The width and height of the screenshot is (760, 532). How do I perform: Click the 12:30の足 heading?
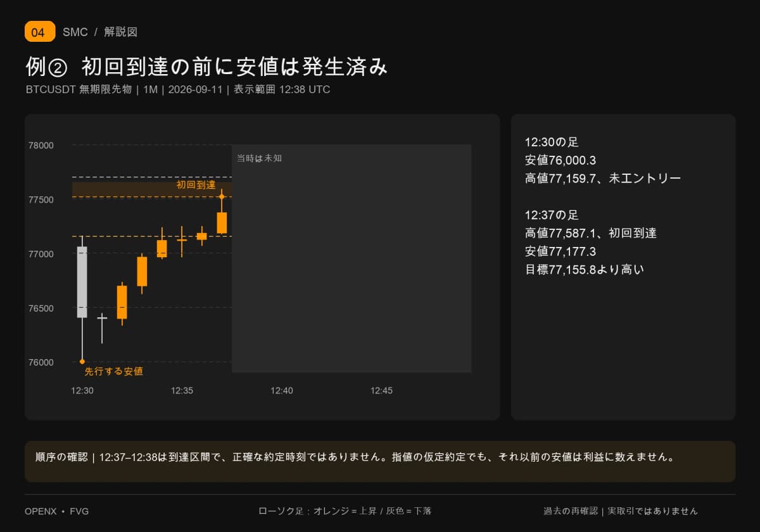point(552,142)
